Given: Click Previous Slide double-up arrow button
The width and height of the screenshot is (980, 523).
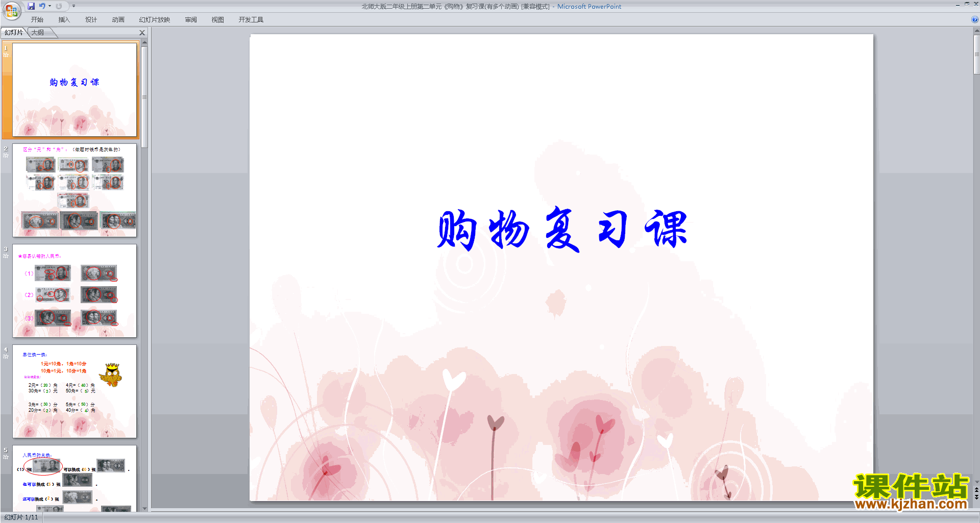Looking at the screenshot, I should (x=976, y=490).
